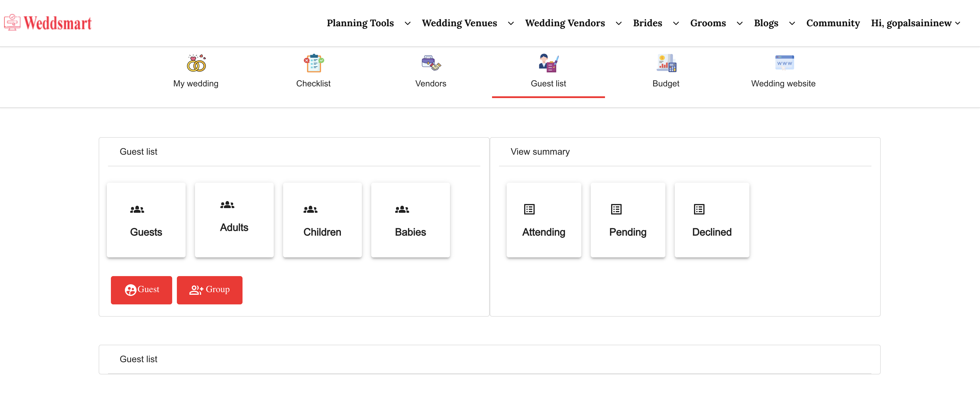Open the My wedding rings icon
980x401 pixels.
[x=196, y=63]
